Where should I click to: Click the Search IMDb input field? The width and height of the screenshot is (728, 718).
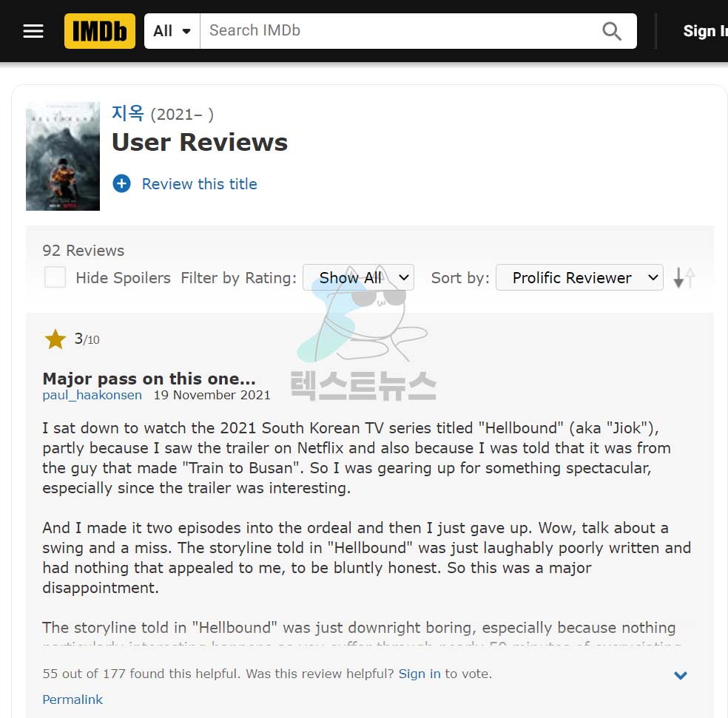pyautogui.click(x=400, y=31)
